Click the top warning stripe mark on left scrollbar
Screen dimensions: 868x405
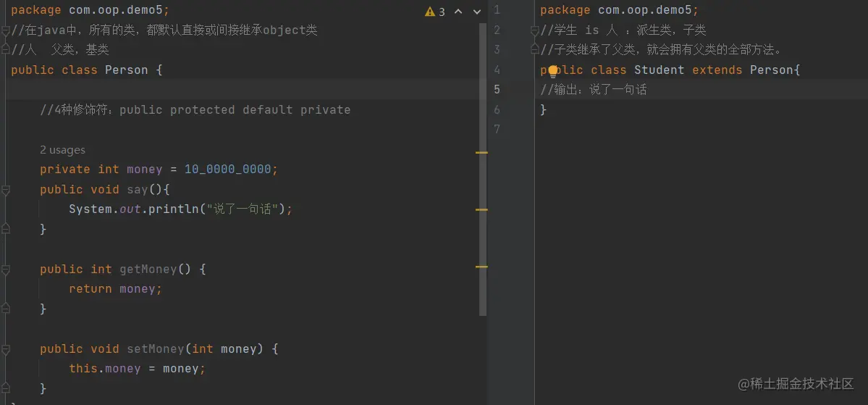tap(481, 152)
